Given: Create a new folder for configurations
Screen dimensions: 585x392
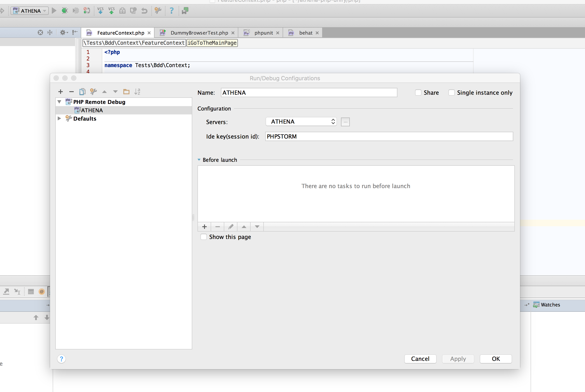Looking at the screenshot, I should point(126,92).
